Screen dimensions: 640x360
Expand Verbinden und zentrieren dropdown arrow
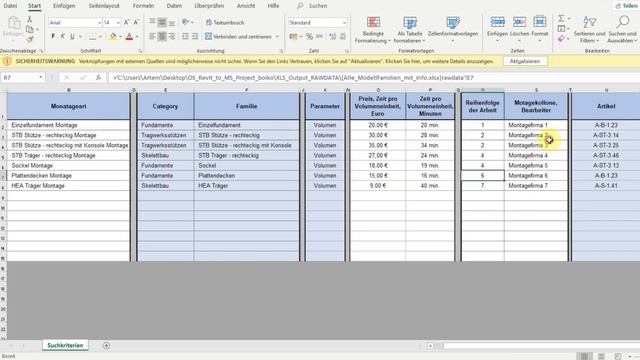(277, 36)
